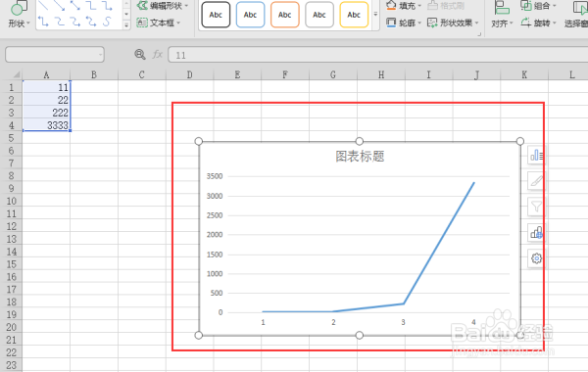Select the cell containing 3333
This screenshot has width=588, height=372.
click(x=46, y=125)
